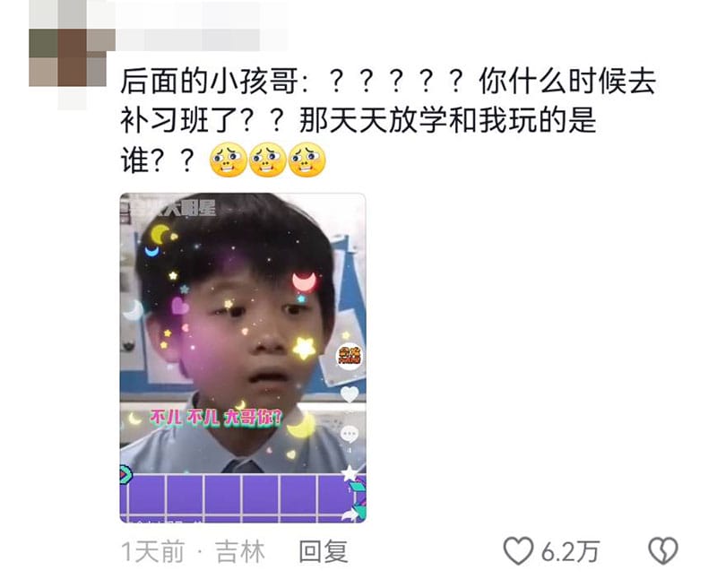The image size is (717, 588).
Task: Tap the first crying emoji
Action: click(228, 160)
